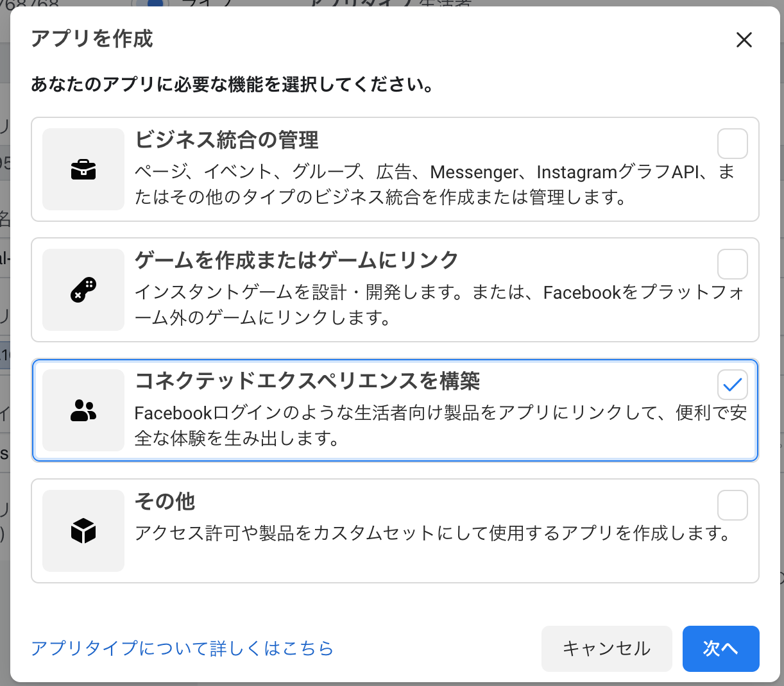
Task: Check the ビジネス統合の管理 checkbox
Action: [x=732, y=144]
